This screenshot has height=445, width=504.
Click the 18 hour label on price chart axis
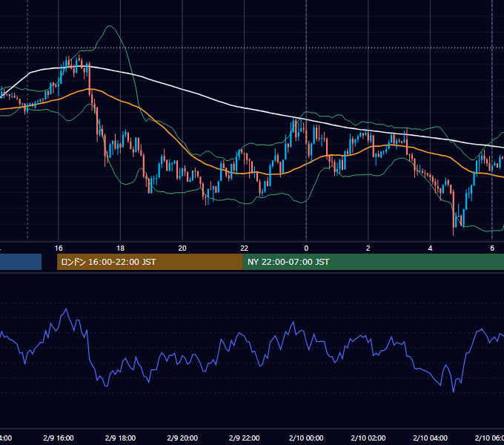121,248
